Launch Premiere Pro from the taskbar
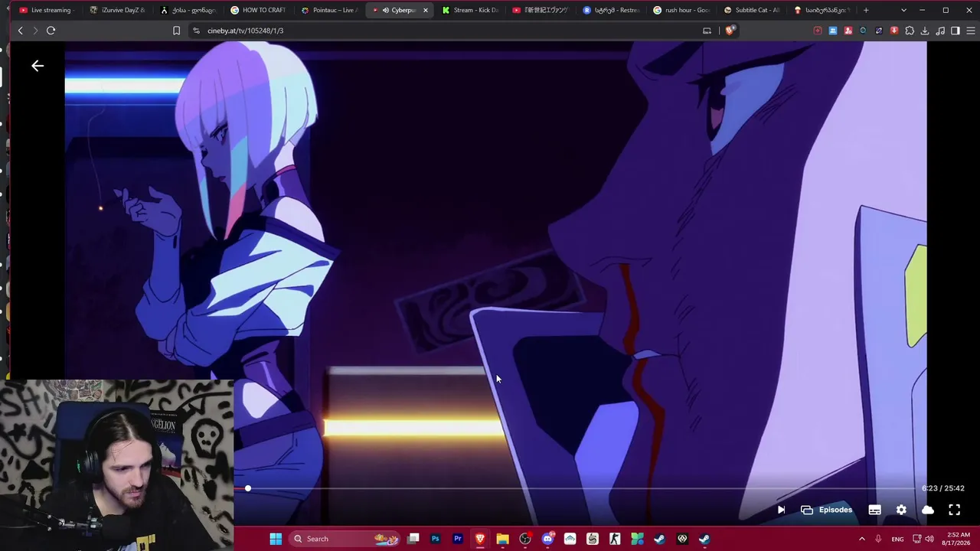Screen dimensions: 980x551 [458, 539]
